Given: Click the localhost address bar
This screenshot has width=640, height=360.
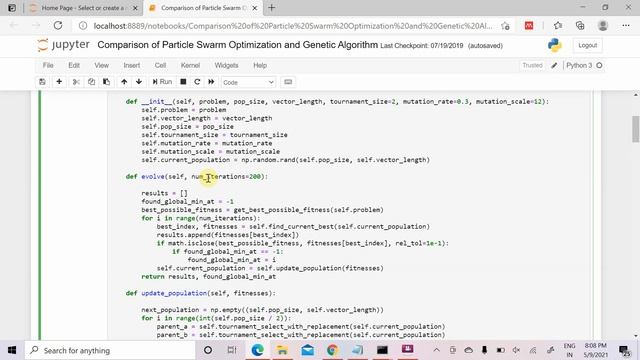Looking at the screenshot, I should tap(292, 26).
